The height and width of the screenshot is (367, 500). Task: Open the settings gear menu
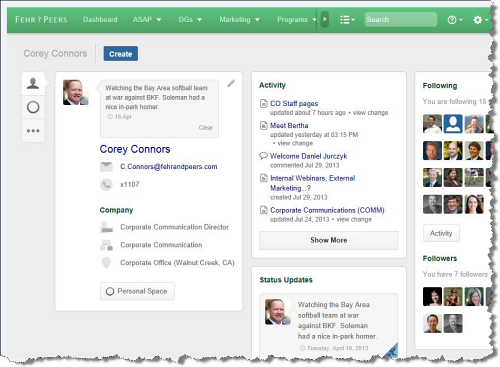[480, 20]
